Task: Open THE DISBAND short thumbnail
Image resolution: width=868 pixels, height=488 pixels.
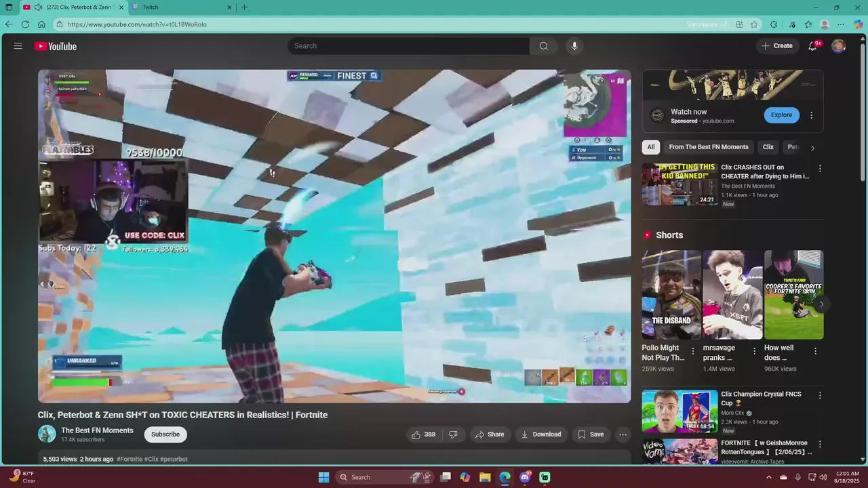Action: 671,295
